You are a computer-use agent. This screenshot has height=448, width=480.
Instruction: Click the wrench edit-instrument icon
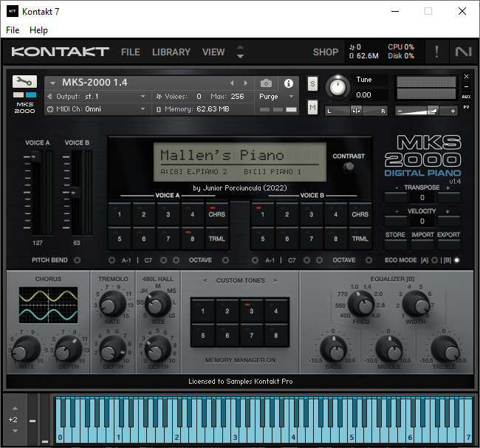[x=24, y=81]
